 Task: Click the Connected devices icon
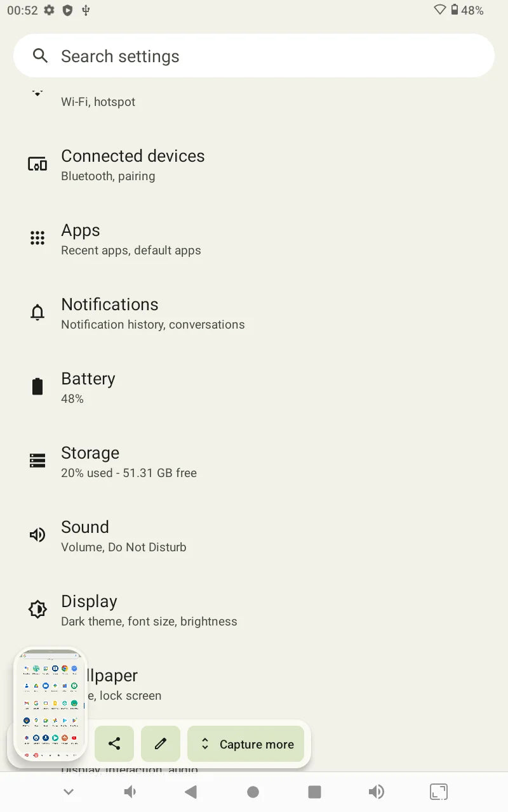coord(37,164)
